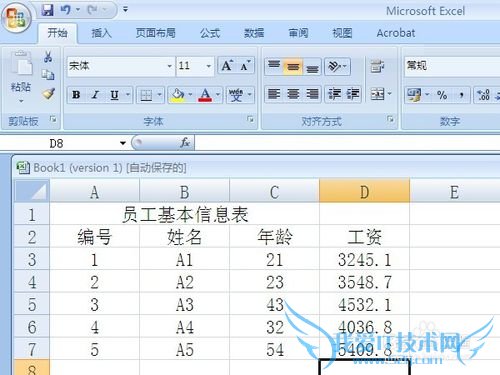The height and width of the screenshot is (375, 500).
Task: Increase the indent
Action: 353,94
